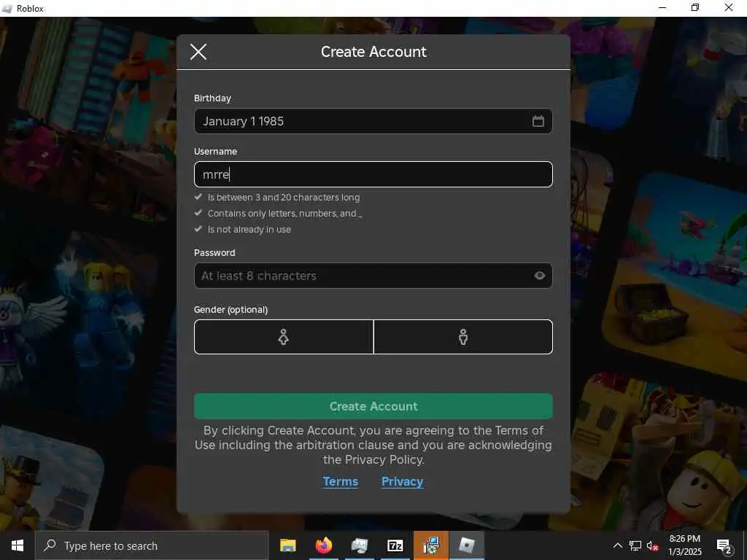Restore down the Roblox window
This screenshot has height=560, width=747.
(x=695, y=8)
